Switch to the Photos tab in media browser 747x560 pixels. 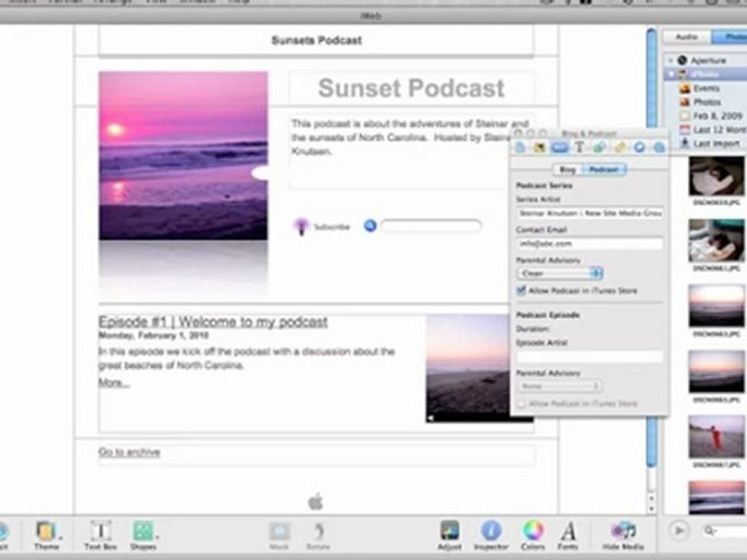[x=729, y=37]
